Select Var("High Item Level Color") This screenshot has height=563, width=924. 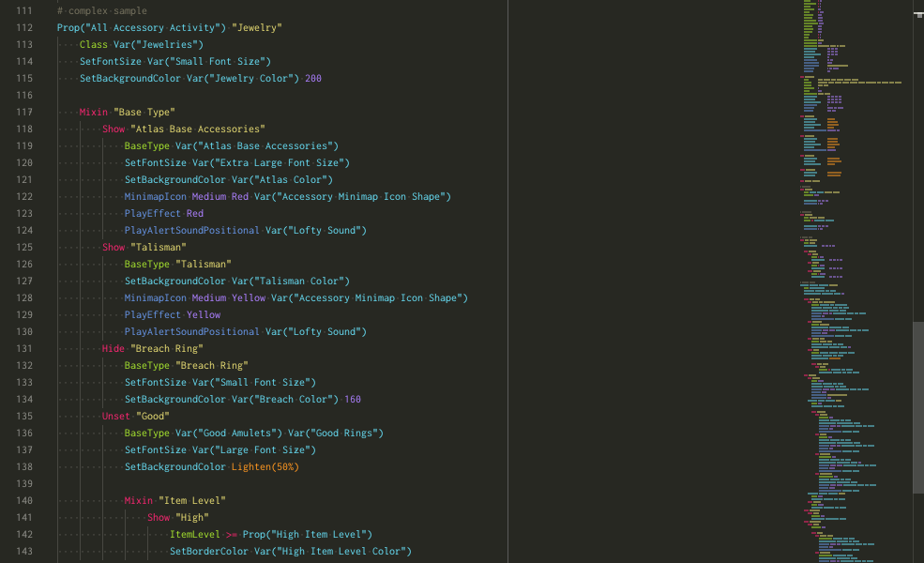coord(333,552)
